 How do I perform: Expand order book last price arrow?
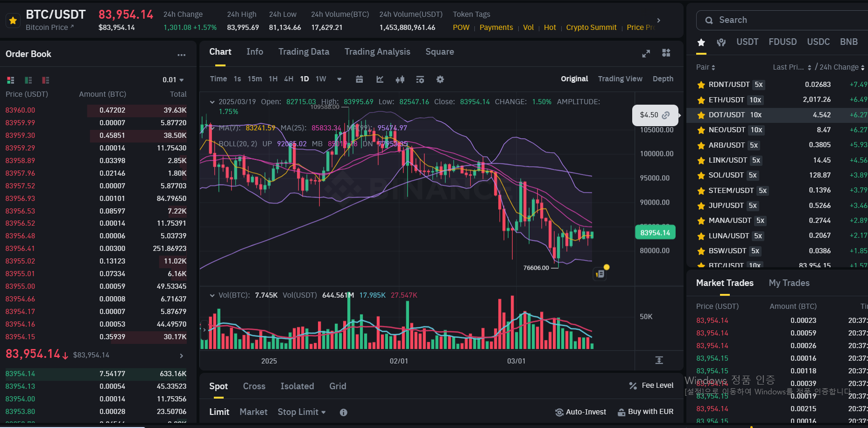click(x=182, y=356)
